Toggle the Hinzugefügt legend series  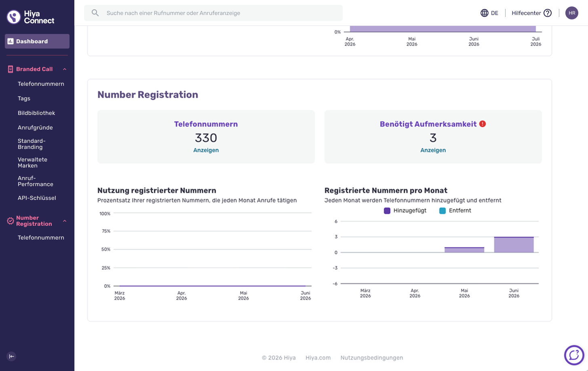coord(405,210)
